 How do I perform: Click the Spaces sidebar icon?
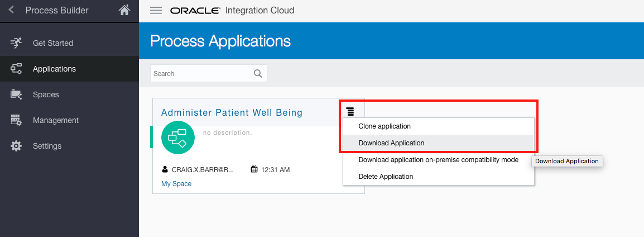[x=16, y=94]
